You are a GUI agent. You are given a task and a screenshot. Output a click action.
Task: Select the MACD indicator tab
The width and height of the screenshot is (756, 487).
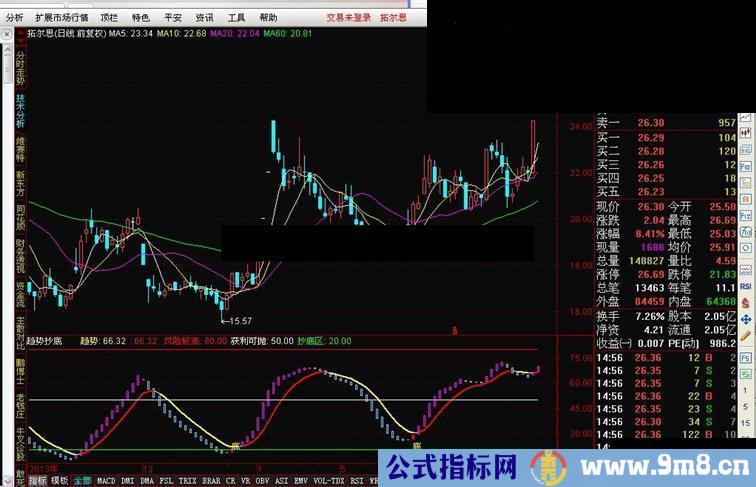tap(106, 480)
